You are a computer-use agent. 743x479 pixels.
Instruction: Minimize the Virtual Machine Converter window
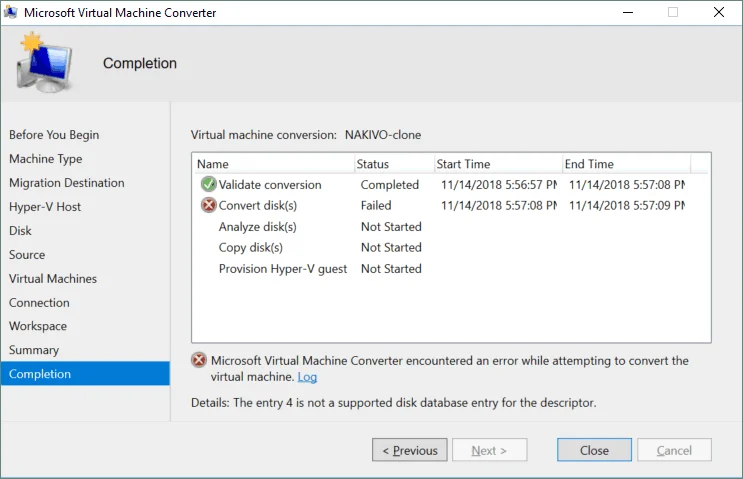point(628,12)
